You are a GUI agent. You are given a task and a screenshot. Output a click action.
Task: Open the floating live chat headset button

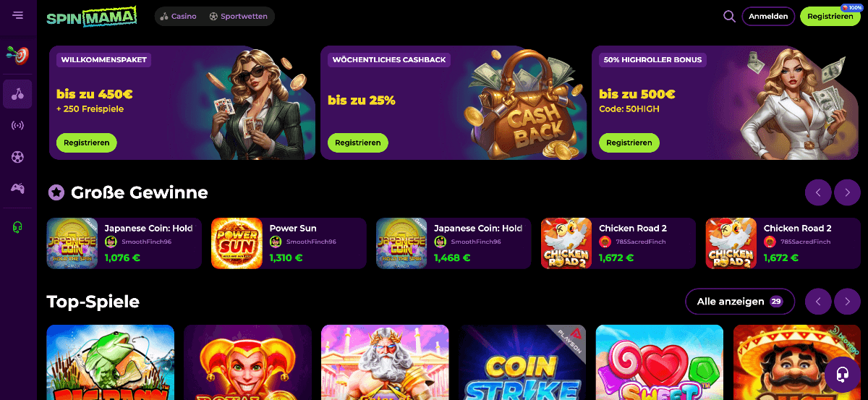click(x=842, y=375)
